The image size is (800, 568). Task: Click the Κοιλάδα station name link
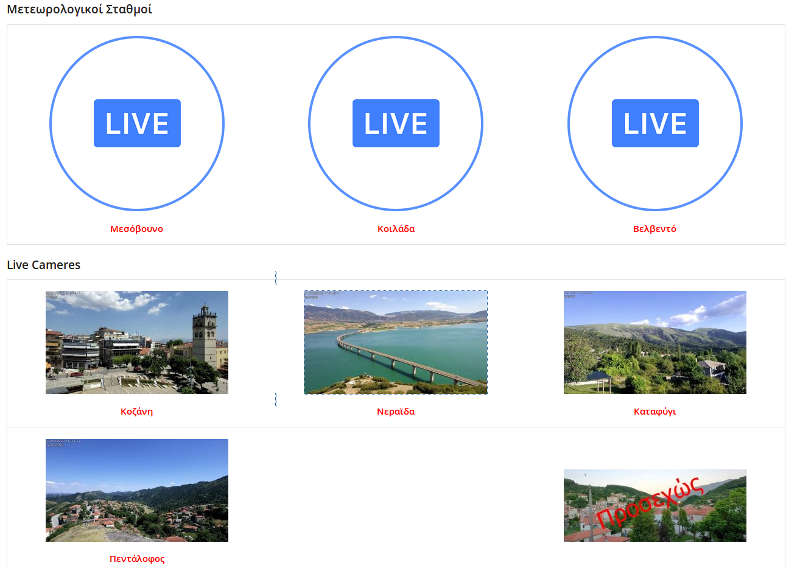[396, 229]
